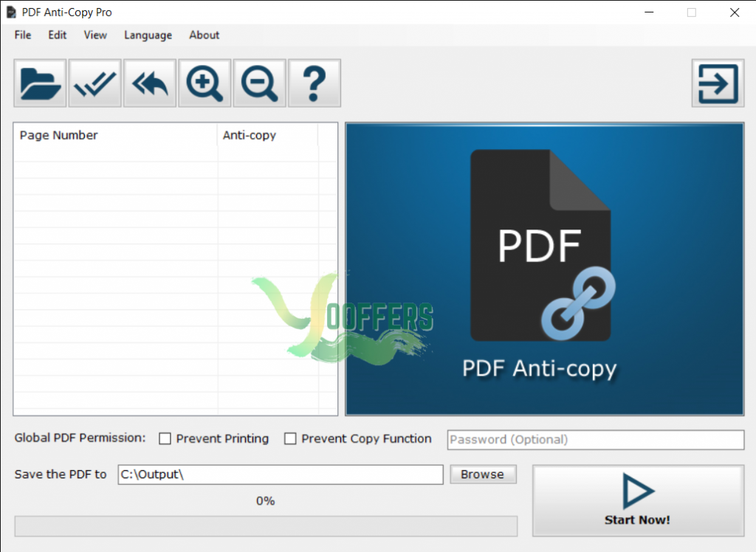Open the File menu

coord(23,35)
